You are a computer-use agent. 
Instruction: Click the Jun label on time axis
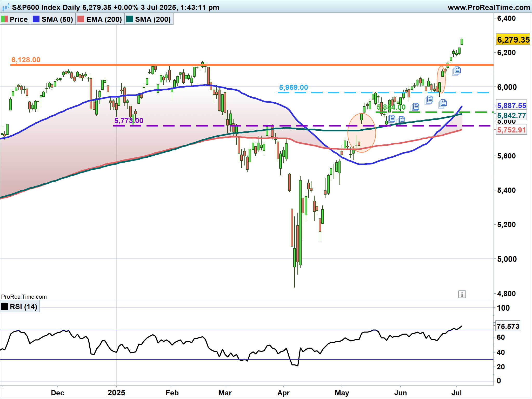pyautogui.click(x=401, y=393)
